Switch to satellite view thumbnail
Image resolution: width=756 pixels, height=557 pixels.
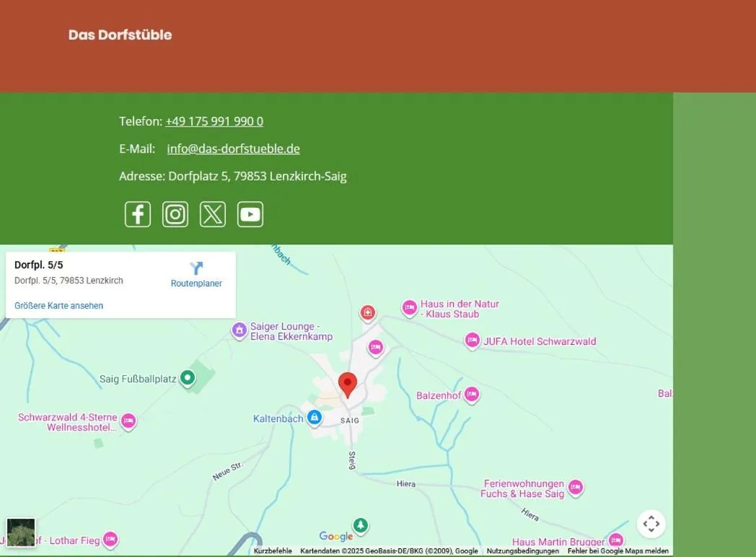point(21,532)
